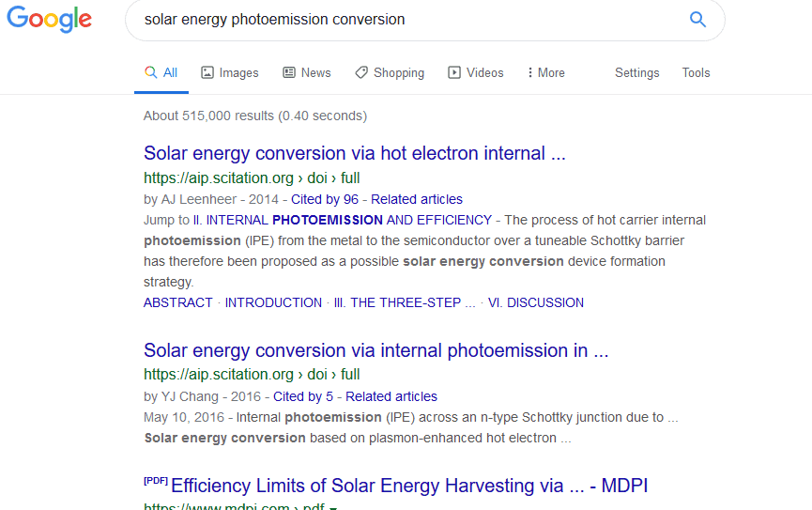Click in the search query text field

pos(404,20)
